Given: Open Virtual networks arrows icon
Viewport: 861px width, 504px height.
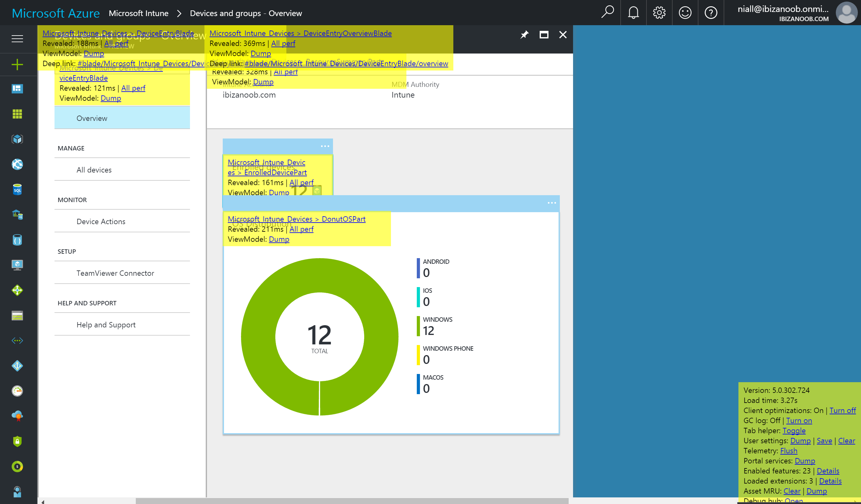Looking at the screenshot, I should tap(17, 340).
